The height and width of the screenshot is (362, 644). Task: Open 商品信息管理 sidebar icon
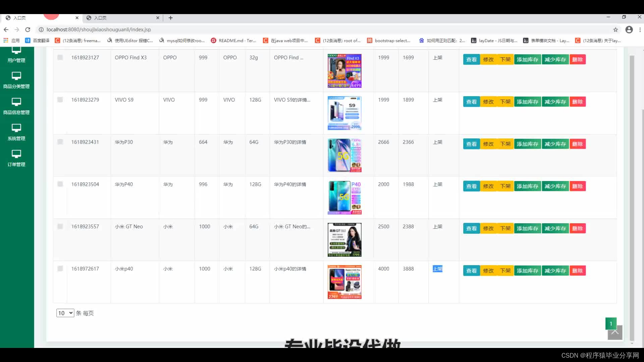(x=16, y=102)
